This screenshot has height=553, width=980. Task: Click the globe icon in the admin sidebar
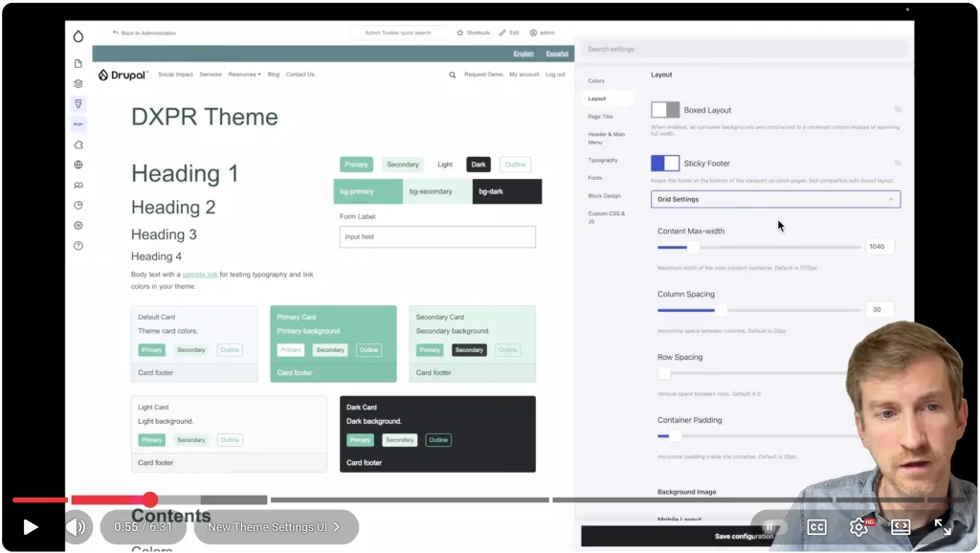click(x=78, y=165)
